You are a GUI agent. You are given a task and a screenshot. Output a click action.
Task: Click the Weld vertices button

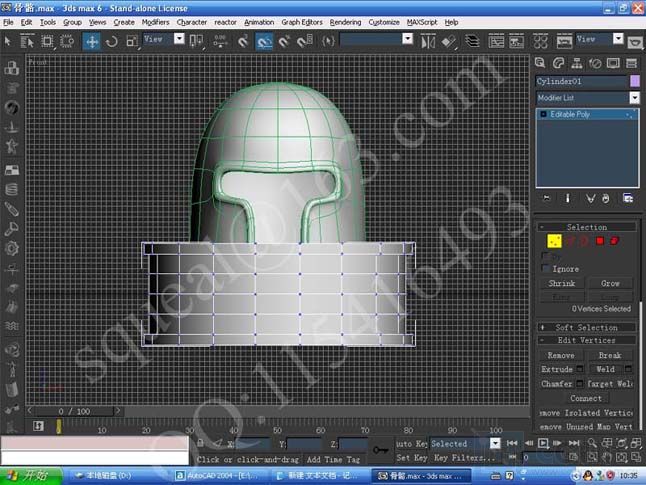pos(605,369)
